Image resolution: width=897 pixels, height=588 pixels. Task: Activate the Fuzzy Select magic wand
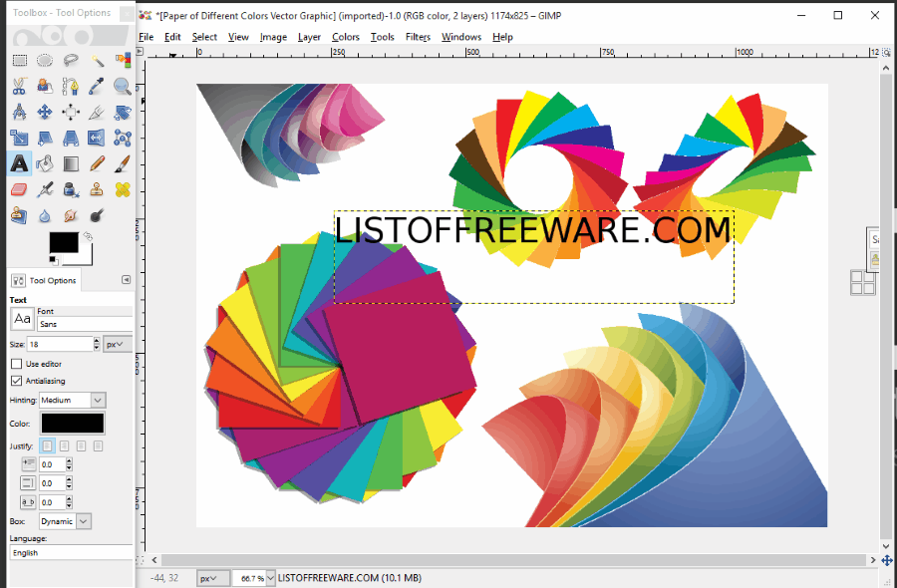pyautogui.click(x=97, y=60)
